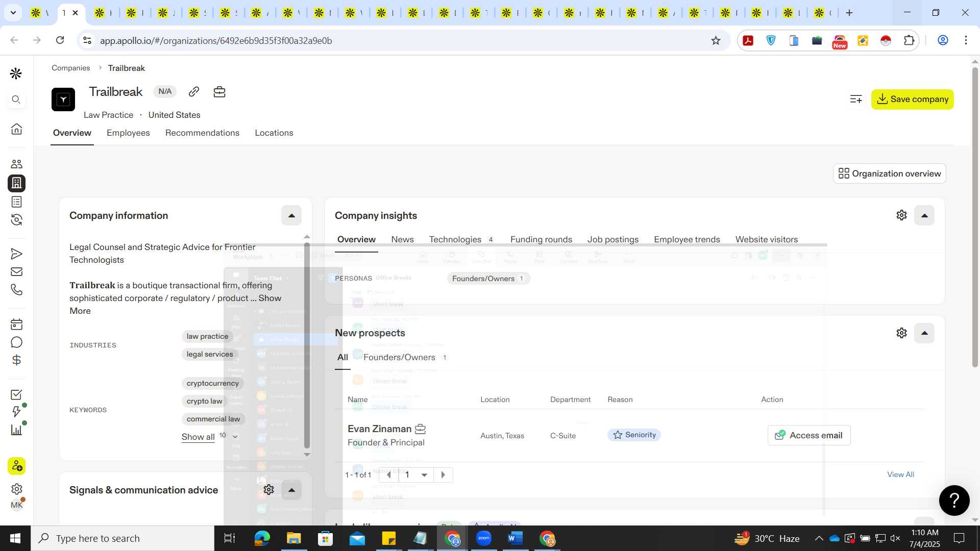Collapse Signals & communication advice panel
The height and width of the screenshot is (551, 980).
291,490
